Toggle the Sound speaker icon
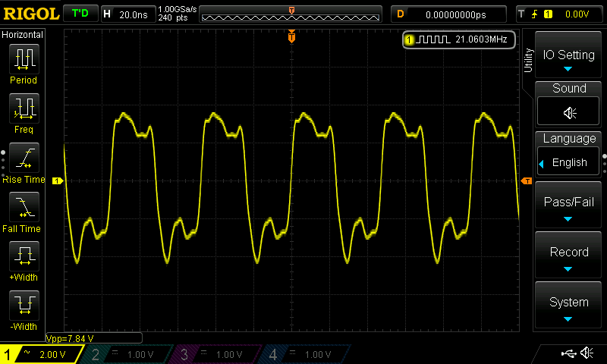The width and height of the screenshot is (607, 364). [x=568, y=111]
